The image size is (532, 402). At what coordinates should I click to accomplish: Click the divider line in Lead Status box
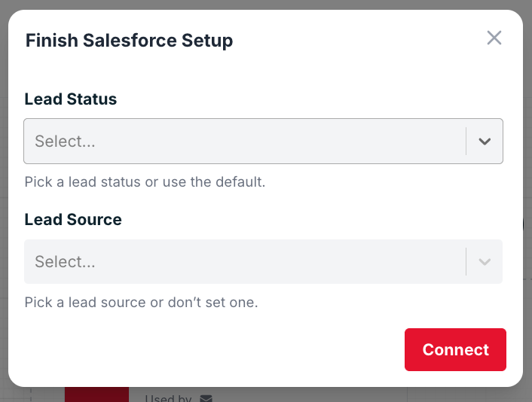[466, 141]
